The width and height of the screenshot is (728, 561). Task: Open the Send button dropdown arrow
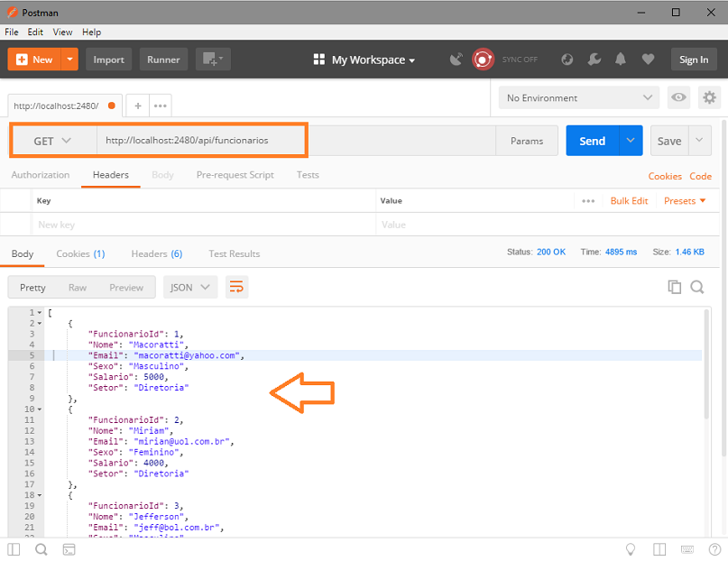(631, 141)
